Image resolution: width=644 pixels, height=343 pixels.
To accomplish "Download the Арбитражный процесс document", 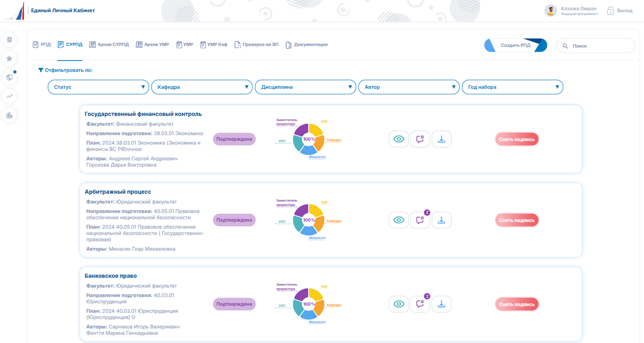I will click(441, 220).
